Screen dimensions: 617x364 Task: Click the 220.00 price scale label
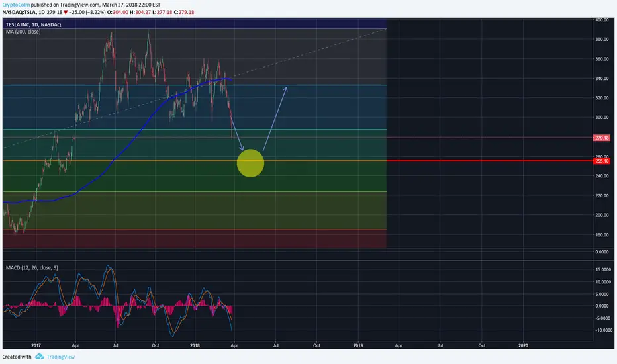602,196
